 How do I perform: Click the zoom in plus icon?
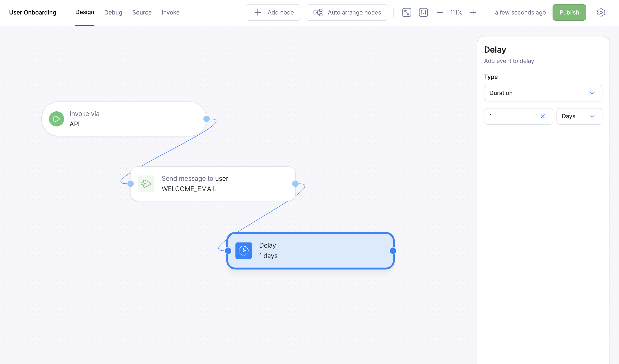click(x=473, y=12)
